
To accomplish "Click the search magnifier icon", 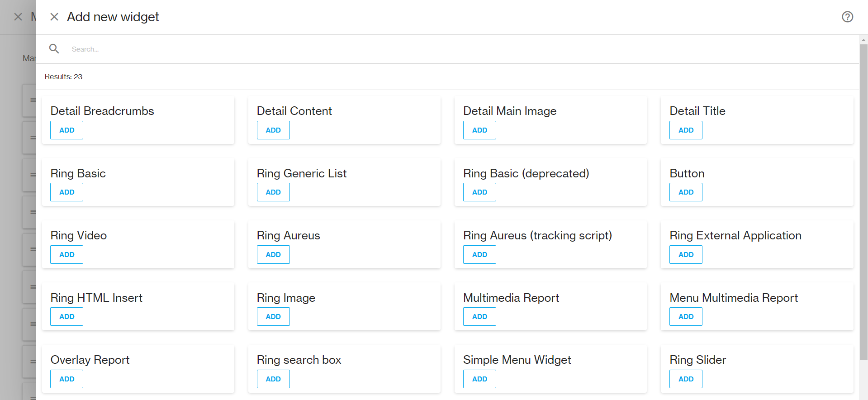I will (x=54, y=49).
